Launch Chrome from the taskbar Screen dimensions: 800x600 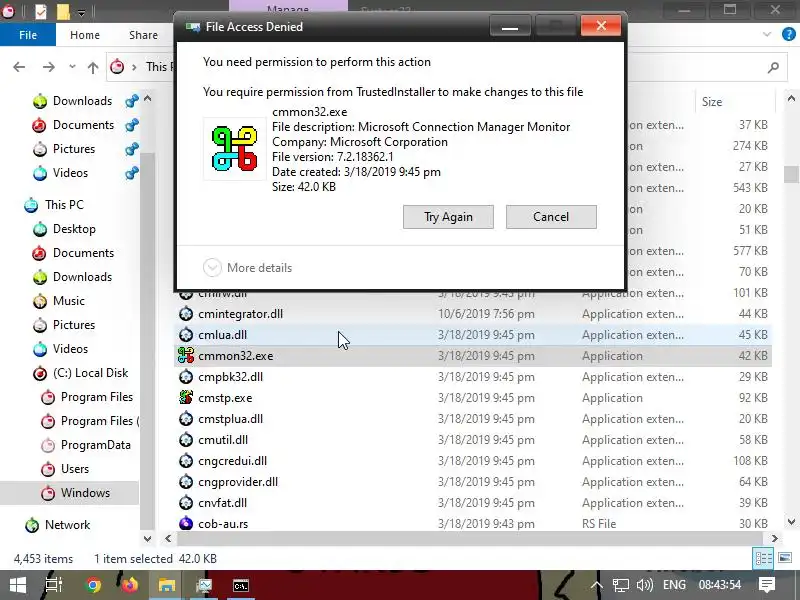click(x=93, y=585)
